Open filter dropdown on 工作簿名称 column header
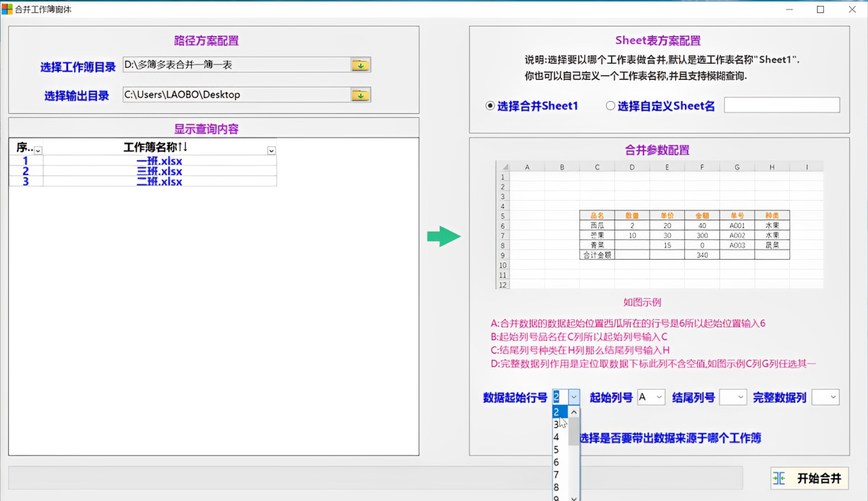Viewport: 868px width, 501px height. coord(271,151)
